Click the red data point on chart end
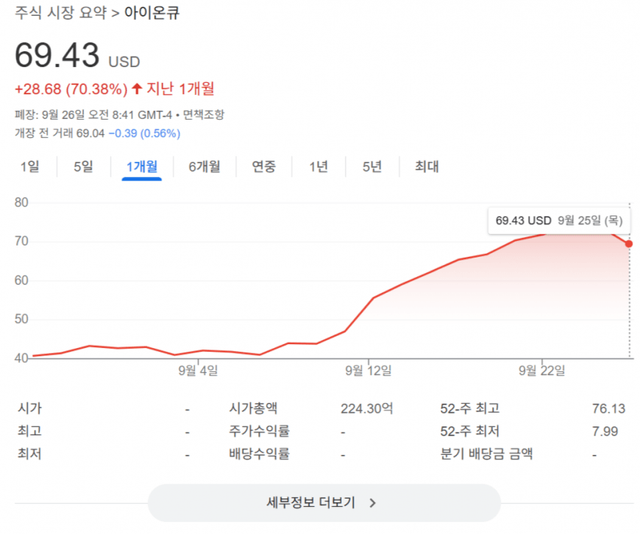This screenshot has width=640, height=534. pos(628,244)
